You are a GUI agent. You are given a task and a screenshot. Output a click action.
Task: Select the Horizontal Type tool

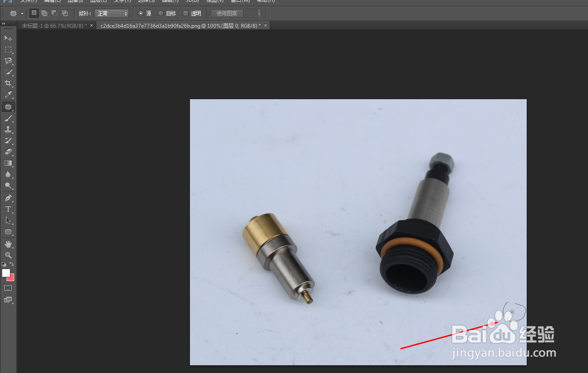point(8,209)
